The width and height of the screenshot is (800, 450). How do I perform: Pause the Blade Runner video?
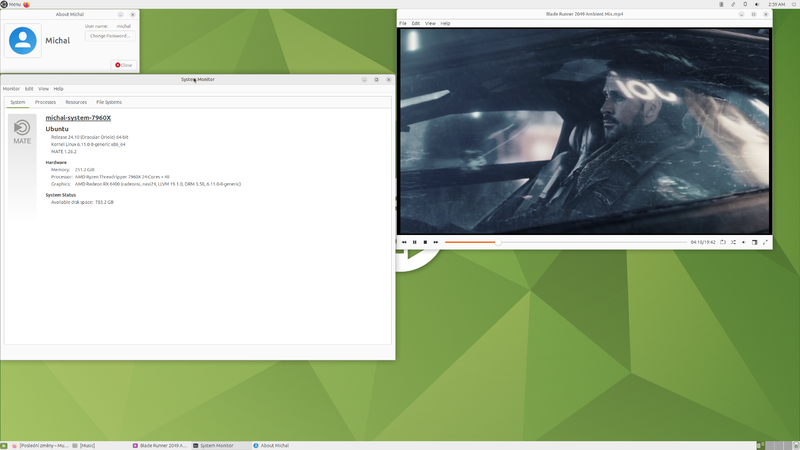[x=414, y=242]
